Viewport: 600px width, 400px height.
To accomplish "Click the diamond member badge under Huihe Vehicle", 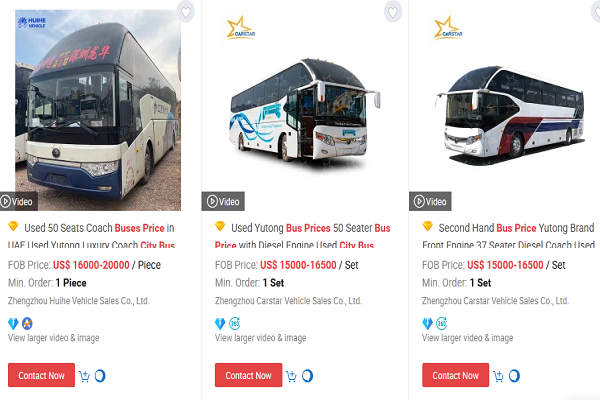I will coord(13,324).
